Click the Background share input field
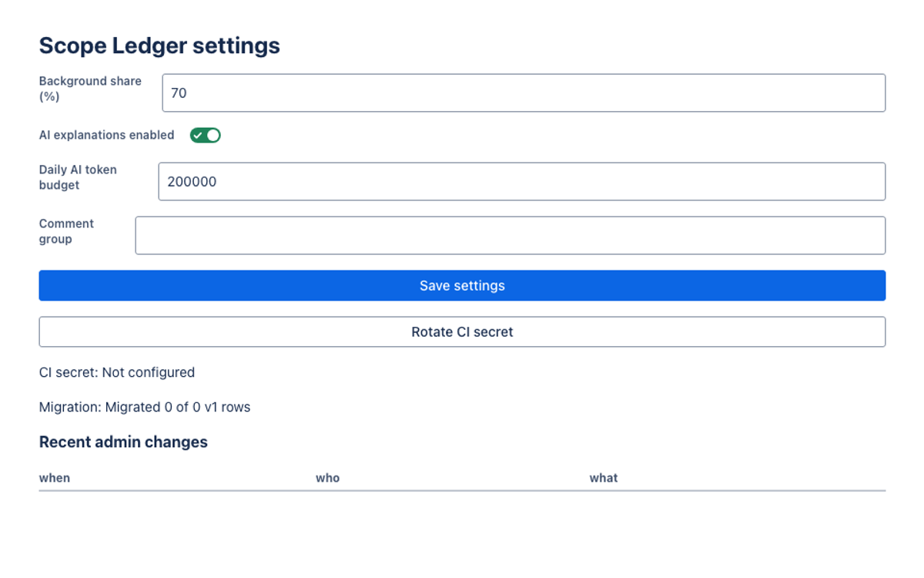 [x=524, y=92]
